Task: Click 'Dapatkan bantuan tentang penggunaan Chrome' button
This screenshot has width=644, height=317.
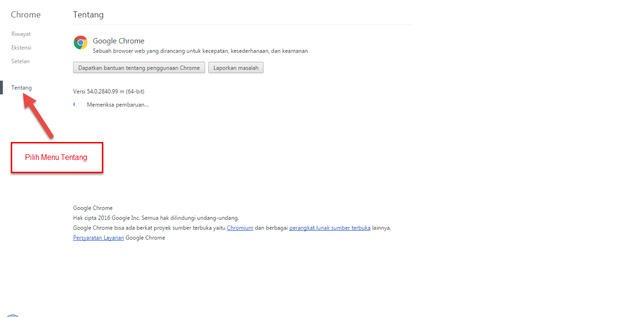Action: point(139,67)
